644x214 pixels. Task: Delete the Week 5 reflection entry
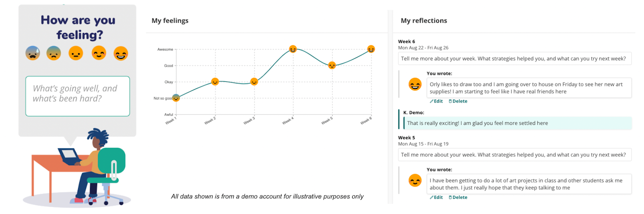point(458,197)
